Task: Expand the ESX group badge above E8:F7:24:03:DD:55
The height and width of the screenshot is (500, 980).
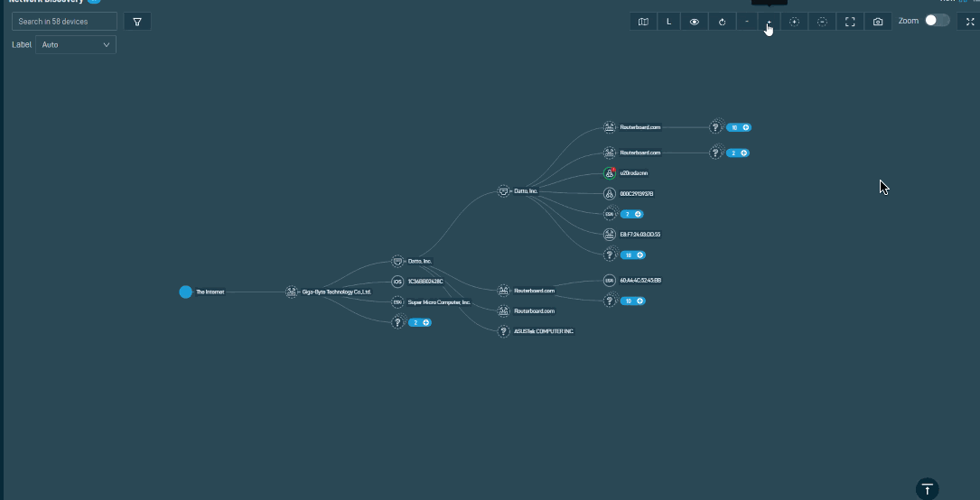Action: [x=631, y=214]
